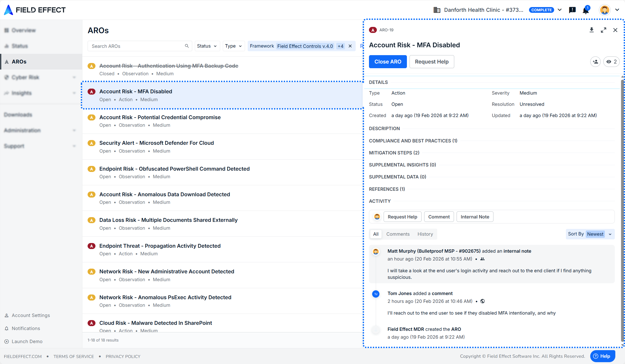The width and height of the screenshot is (625, 364).
Task: Click the Field Effect logo
Action: 35,10
